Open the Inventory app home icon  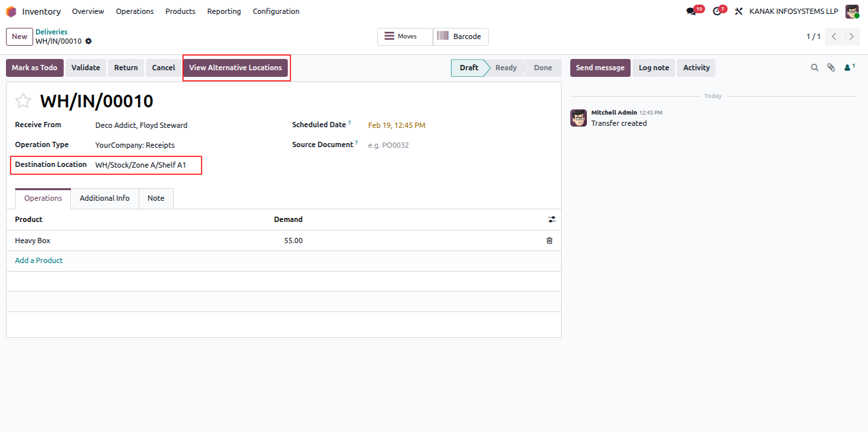pos(11,11)
